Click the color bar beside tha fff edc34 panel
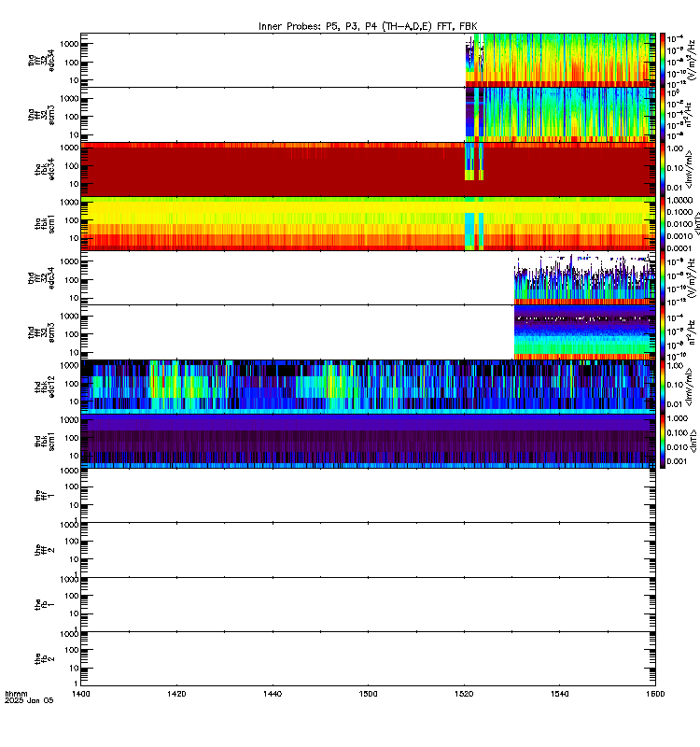Viewport: 700px width, 747px height. point(663,60)
